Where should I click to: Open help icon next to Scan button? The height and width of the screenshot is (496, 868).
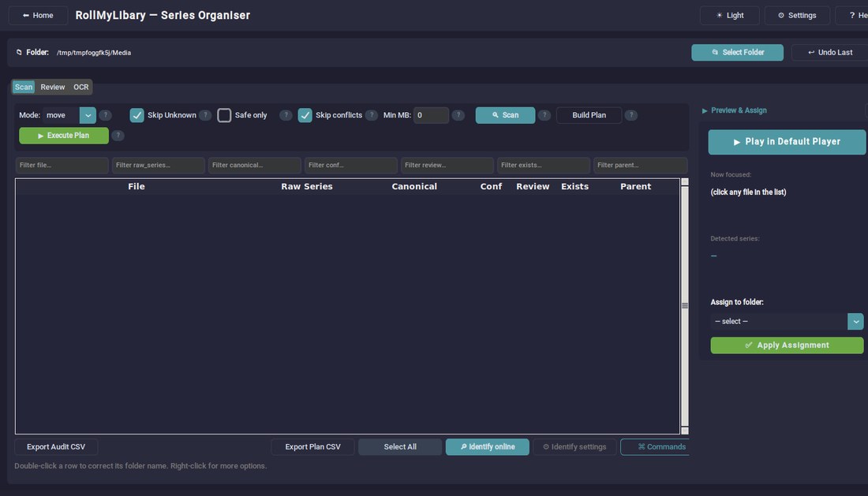pyautogui.click(x=544, y=115)
